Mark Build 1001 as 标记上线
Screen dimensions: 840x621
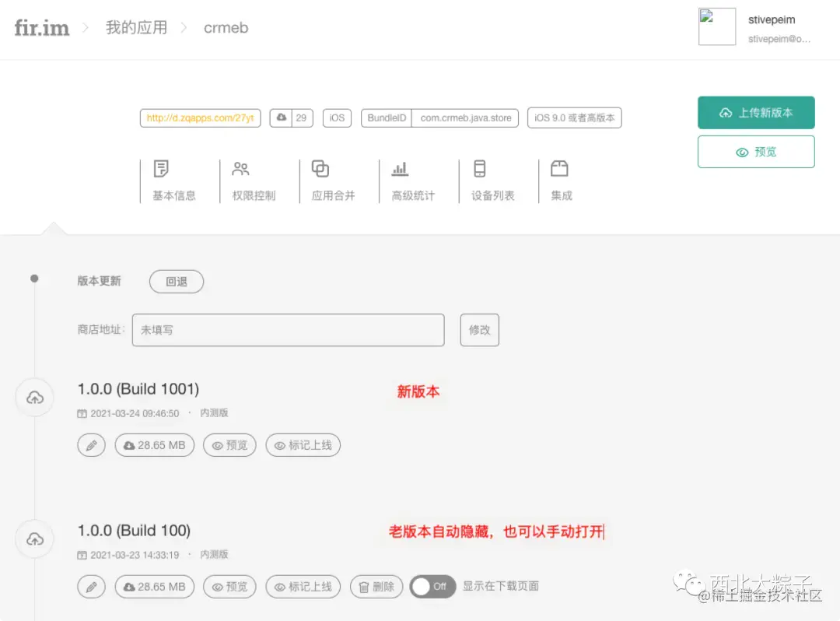[x=303, y=445]
